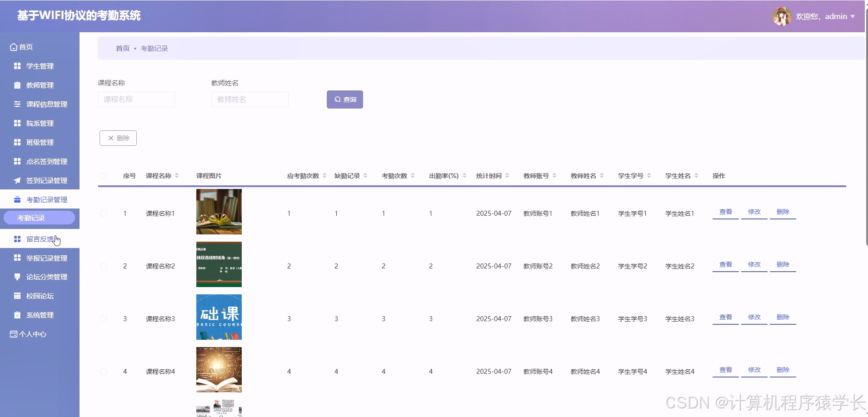Viewport: 868px width, 417px height.
Task: Select 首页 in the breadcrumb navigation
Action: click(x=122, y=48)
